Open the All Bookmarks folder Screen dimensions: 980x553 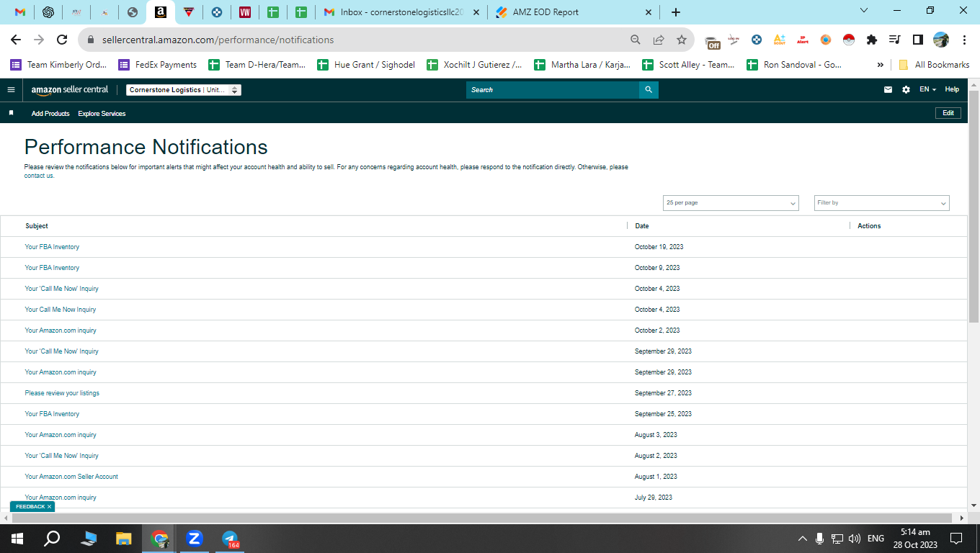click(934, 65)
